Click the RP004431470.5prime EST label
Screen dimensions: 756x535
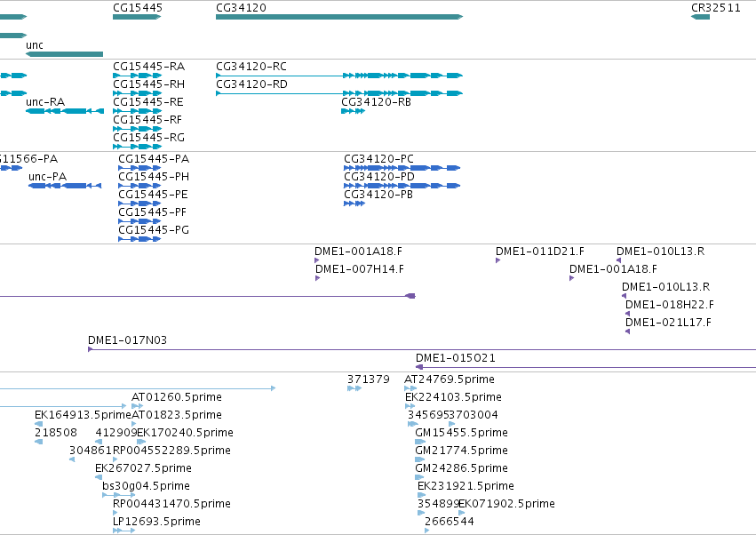[171, 505]
